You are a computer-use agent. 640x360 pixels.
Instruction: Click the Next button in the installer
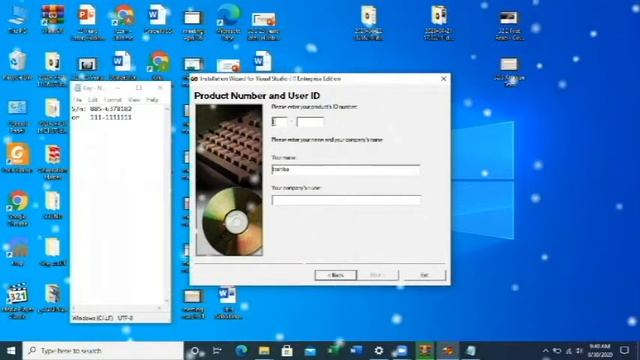pyautogui.click(x=378, y=275)
